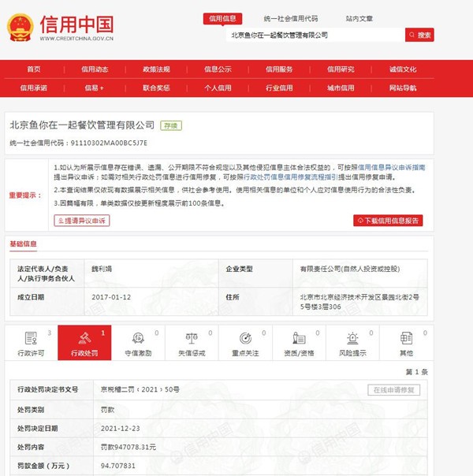Open 诚信文化 navigation item
This screenshot has height=476, width=473.
403,69
